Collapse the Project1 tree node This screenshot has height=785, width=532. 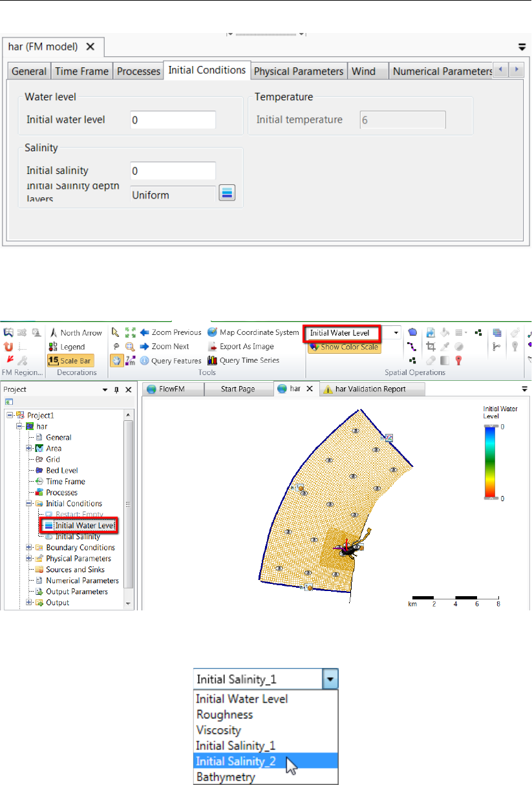click(9, 415)
